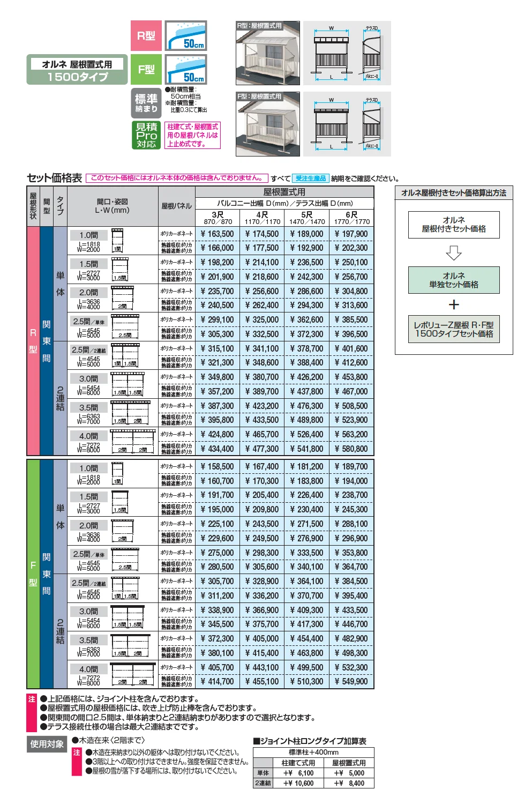This screenshot has height=804, width=532.
Task: Click the ¥ 499,500 price cell
Action: click(x=307, y=667)
